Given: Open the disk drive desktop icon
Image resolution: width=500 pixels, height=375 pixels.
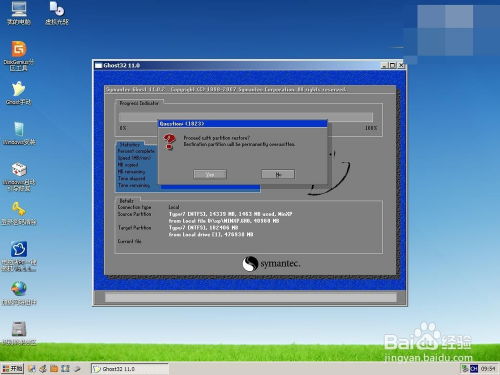Looking at the screenshot, I should point(19,333).
